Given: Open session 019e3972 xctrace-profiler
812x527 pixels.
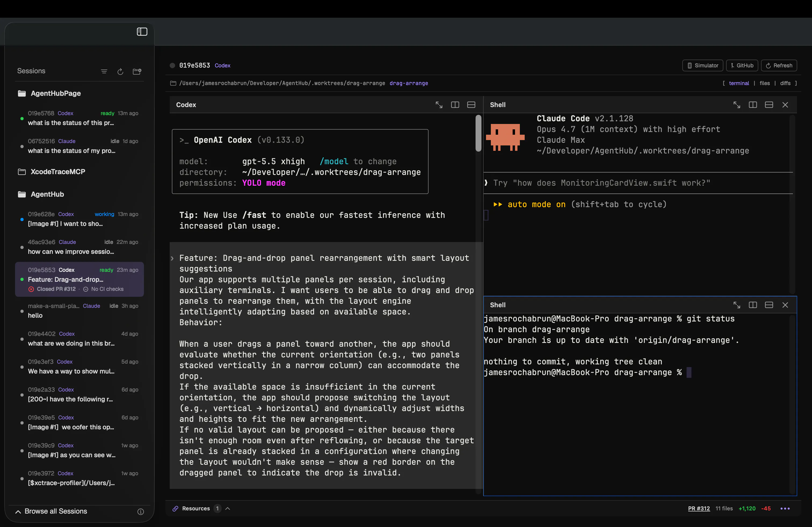Looking at the screenshot, I should (x=79, y=478).
